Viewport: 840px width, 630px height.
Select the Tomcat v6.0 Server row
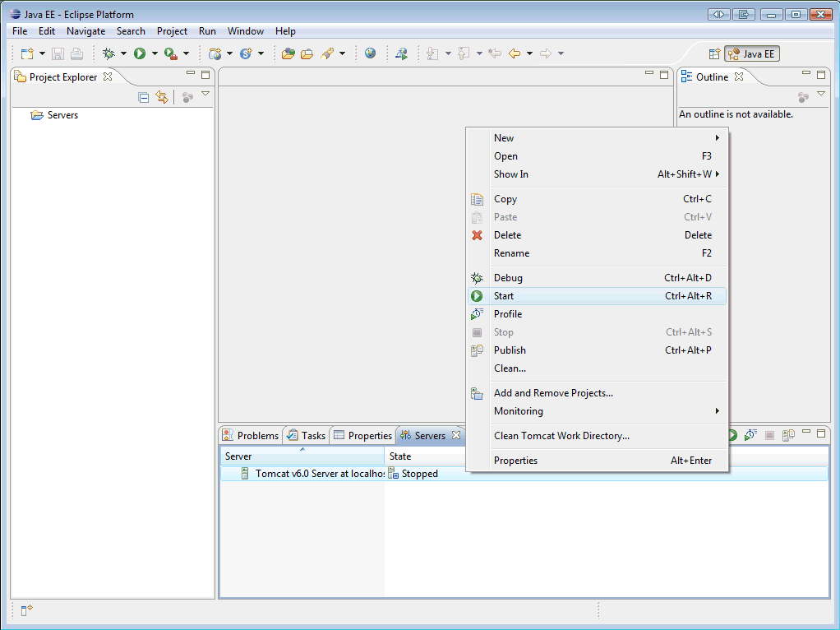pos(524,474)
